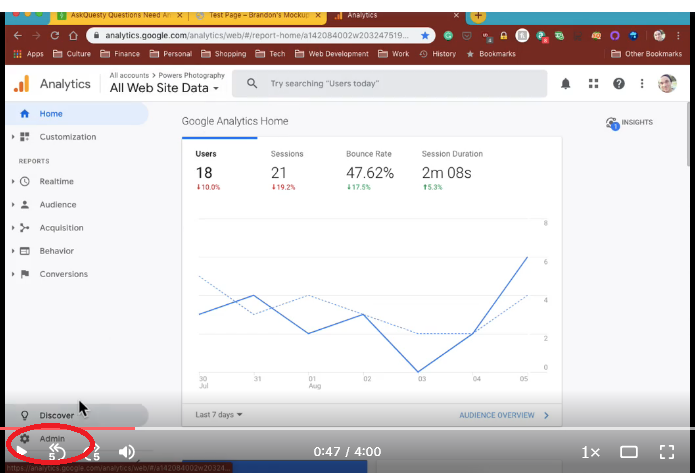Open the browser home icon

click(74, 35)
